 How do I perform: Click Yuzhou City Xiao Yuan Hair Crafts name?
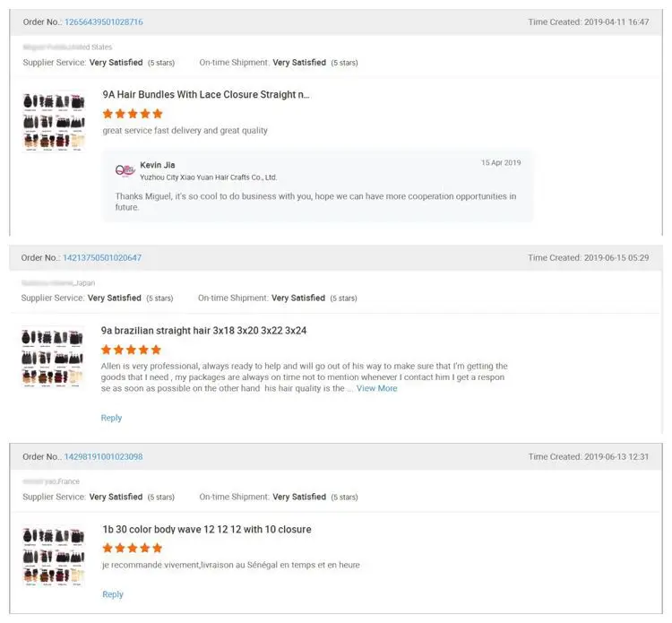point(208,177)
